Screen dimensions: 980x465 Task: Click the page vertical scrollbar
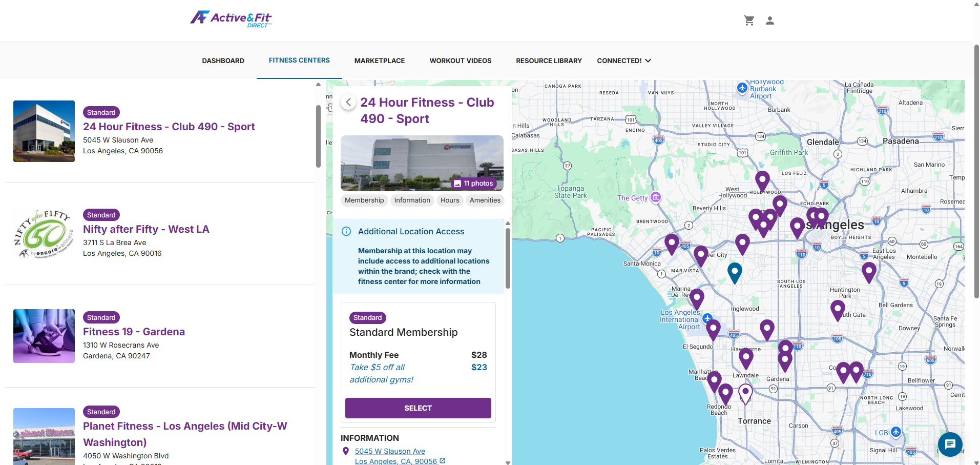click(x=976, y=171)
